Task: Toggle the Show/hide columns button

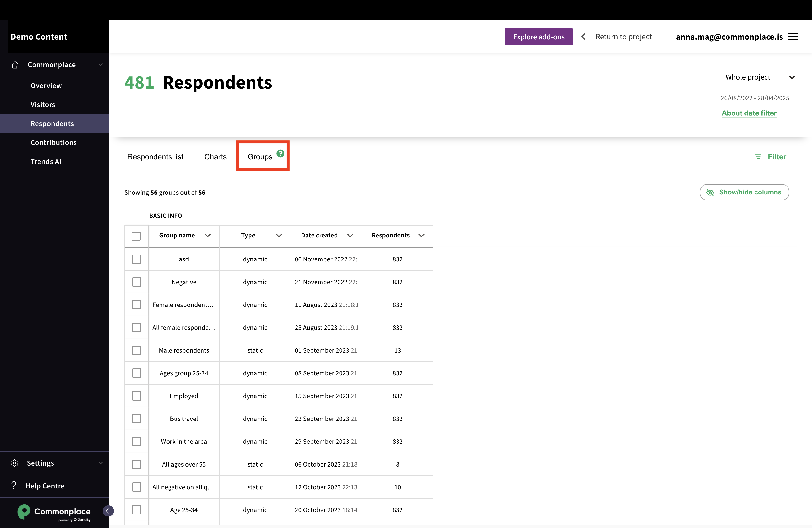Action: point(744,192)
